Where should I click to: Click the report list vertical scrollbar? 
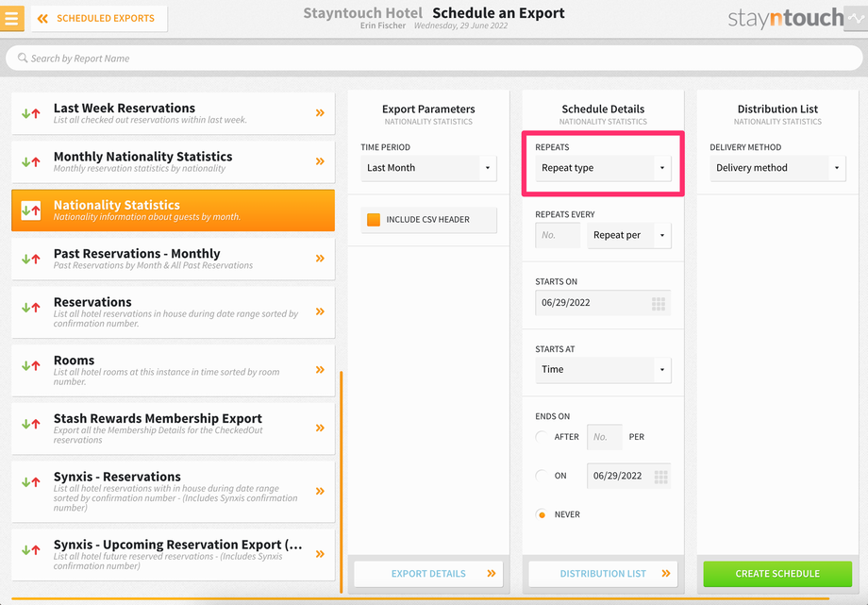pyautogui.click(x=341, y=482)
